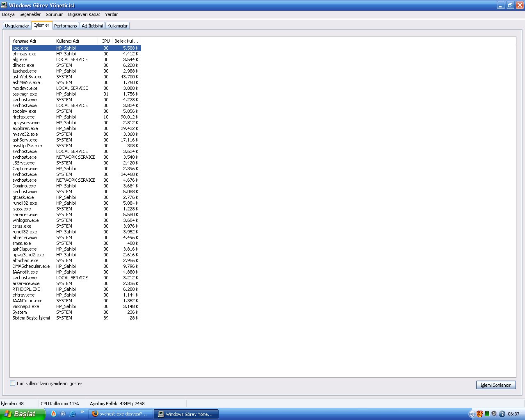Sort by Kullanıcı Adı column header
The height and width of the screenshot is (420, 525).
click(76, 41)
